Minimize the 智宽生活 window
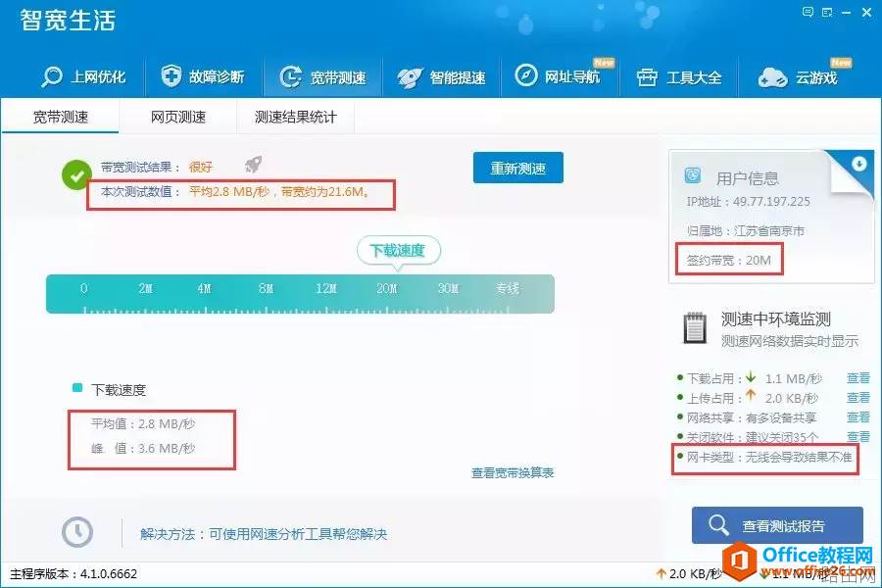 tap(846, 13)
